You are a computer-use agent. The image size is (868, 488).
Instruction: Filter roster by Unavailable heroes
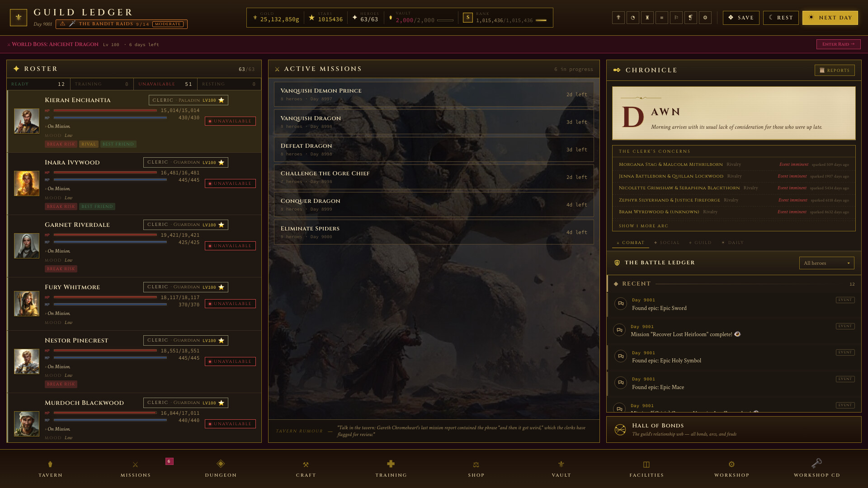[165, 84]
